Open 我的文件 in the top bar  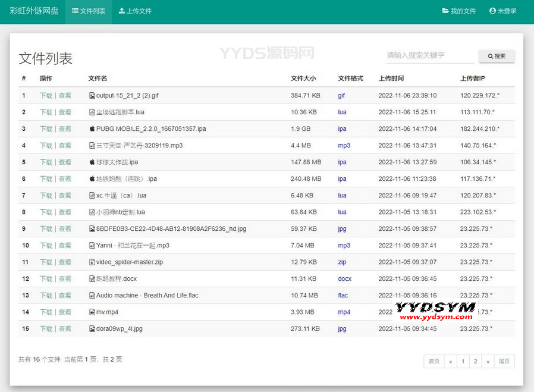(x=459, y=11)
